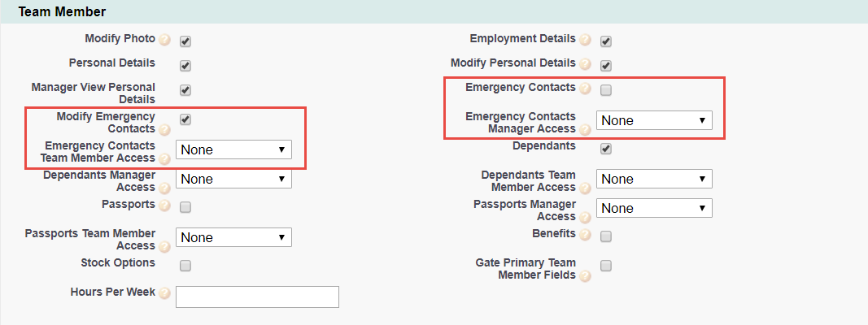Click help icon next to Benefits label
Screen dimensions: 868x325
[585, 235]
